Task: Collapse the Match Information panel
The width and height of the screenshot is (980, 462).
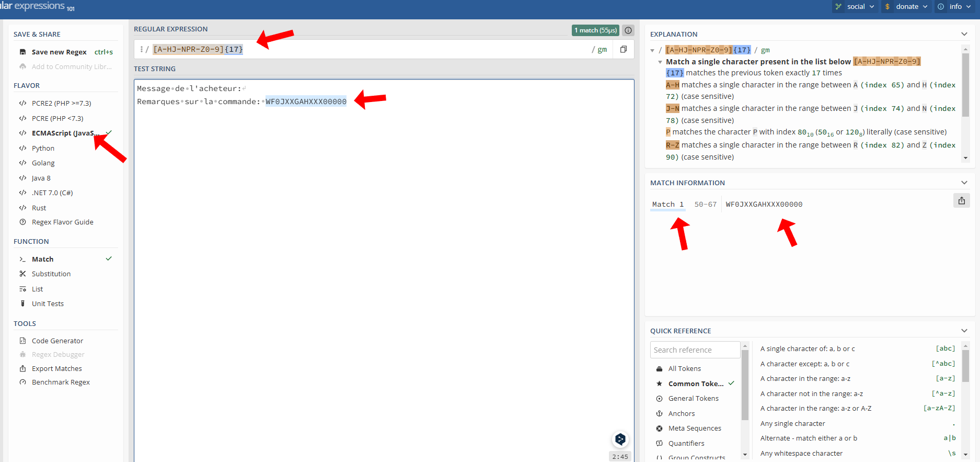Action: [964, 183]
